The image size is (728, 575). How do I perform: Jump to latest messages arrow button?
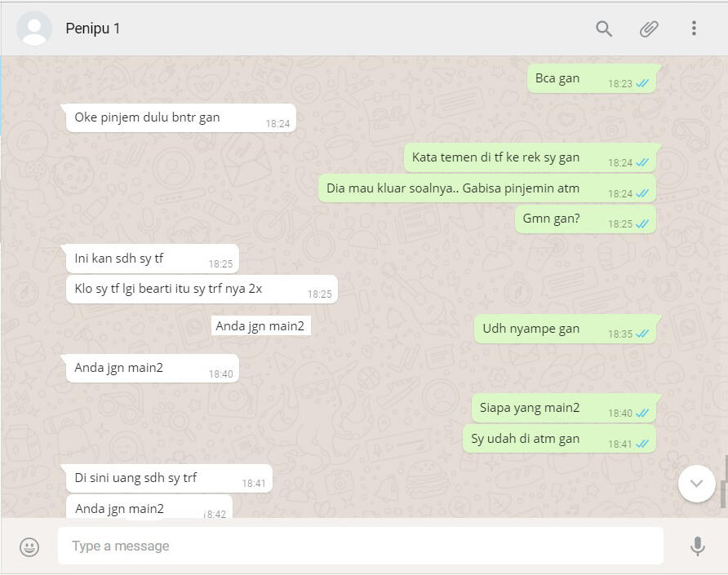point(696,484)
